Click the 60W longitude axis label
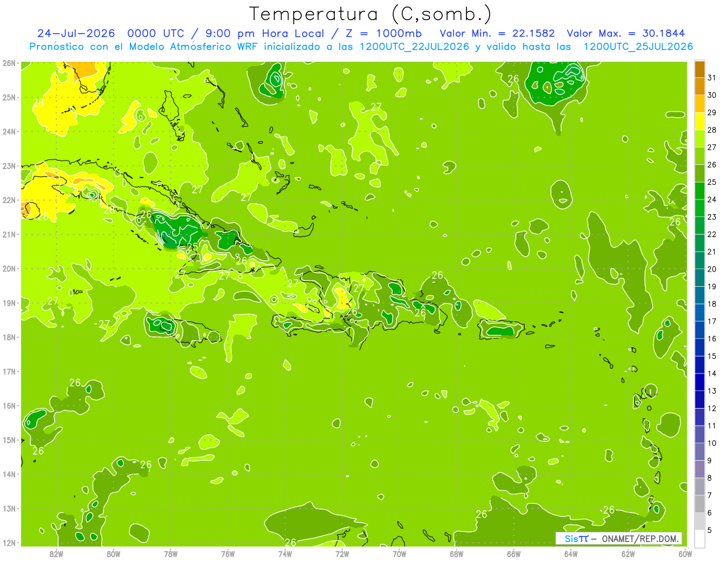The image size is (728, 562). coord(686,553)
